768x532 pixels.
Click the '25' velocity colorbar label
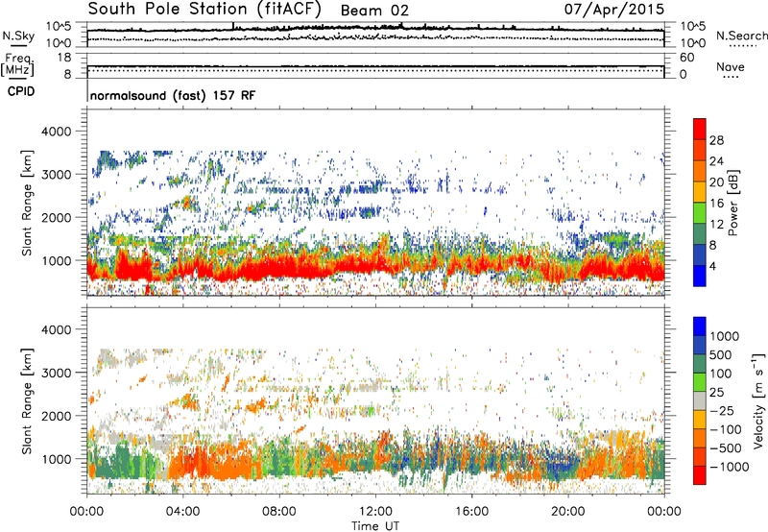point(717,393)
